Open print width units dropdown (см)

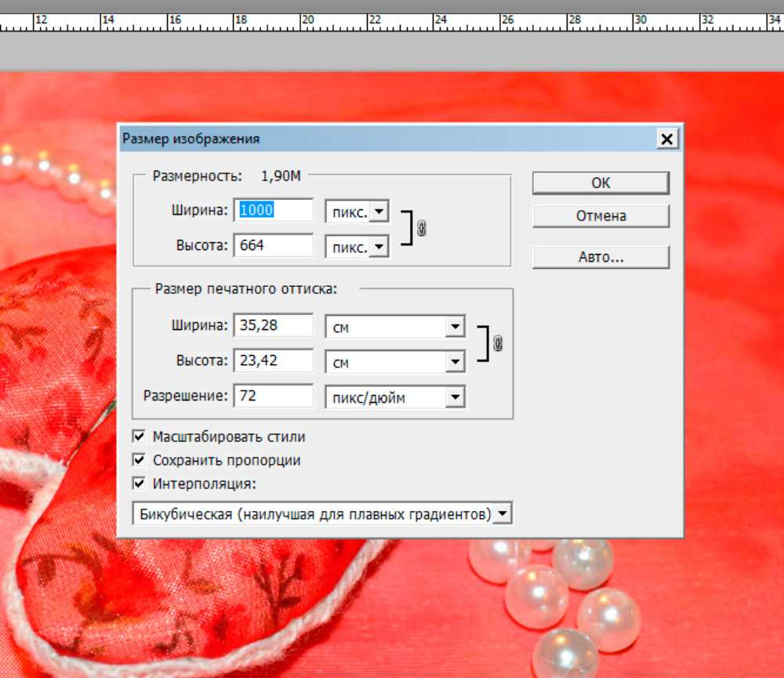tap(395, 327)
